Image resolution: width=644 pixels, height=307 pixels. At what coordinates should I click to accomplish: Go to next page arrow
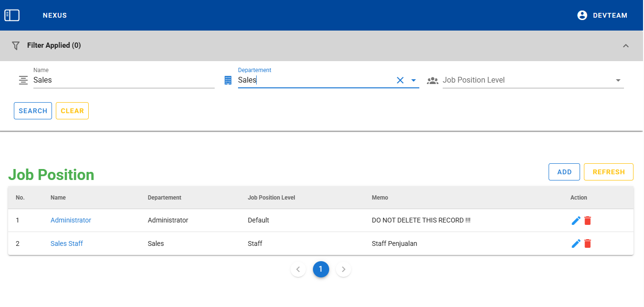[x=343, y=269]
